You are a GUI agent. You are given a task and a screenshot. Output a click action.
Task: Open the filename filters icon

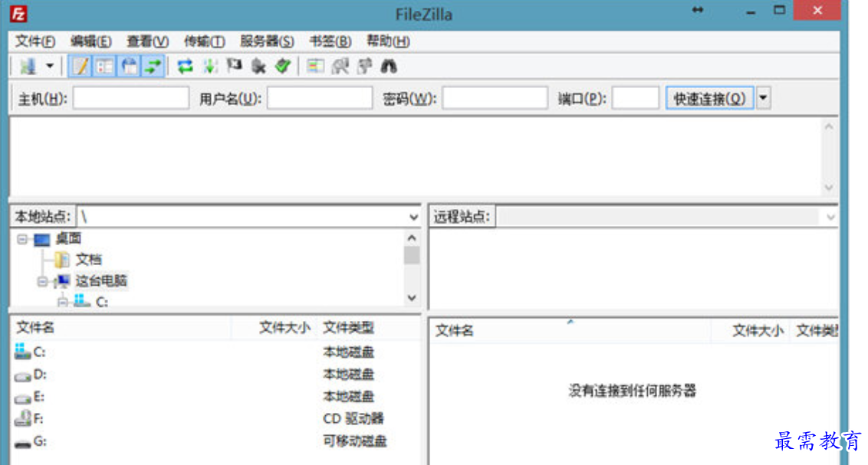(316, 67)
